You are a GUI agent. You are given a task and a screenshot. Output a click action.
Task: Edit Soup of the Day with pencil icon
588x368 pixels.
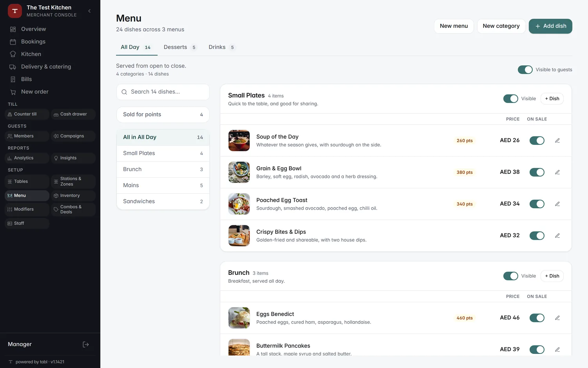pos(557,141)
